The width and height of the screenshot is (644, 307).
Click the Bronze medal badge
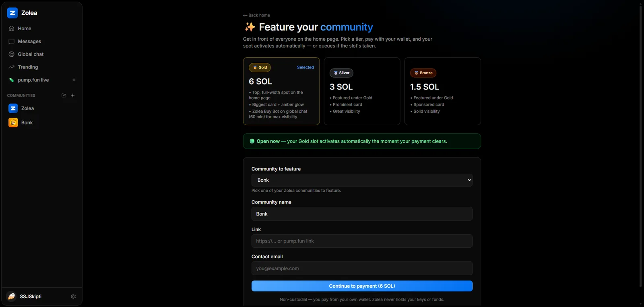423,73
